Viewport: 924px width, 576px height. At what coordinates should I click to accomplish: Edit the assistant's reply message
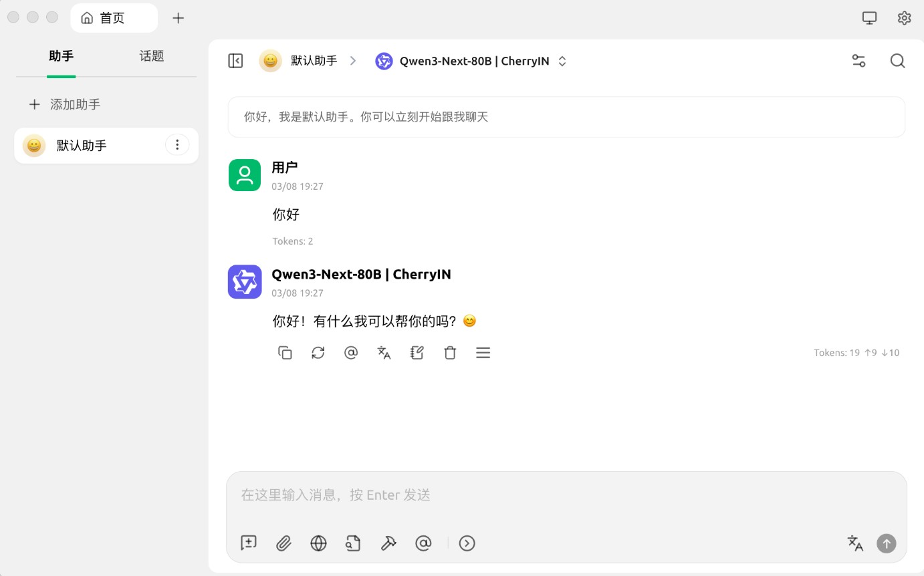417,352
